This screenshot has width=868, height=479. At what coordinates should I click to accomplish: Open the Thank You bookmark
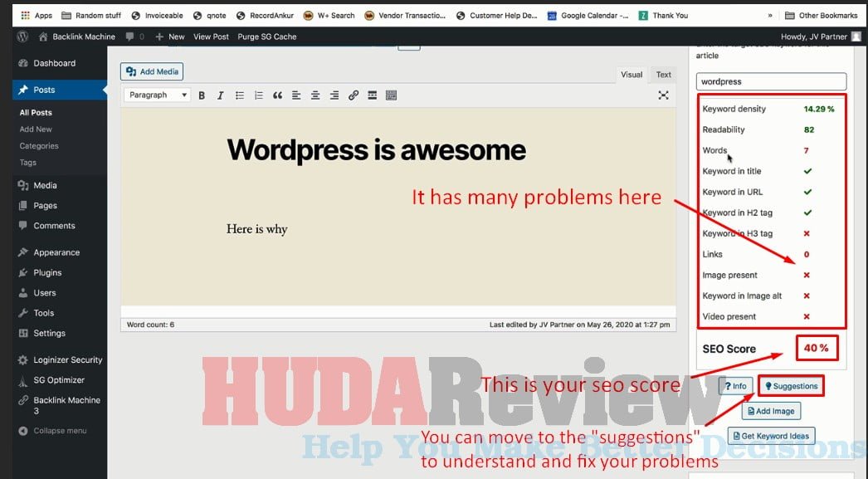point(663,16)
